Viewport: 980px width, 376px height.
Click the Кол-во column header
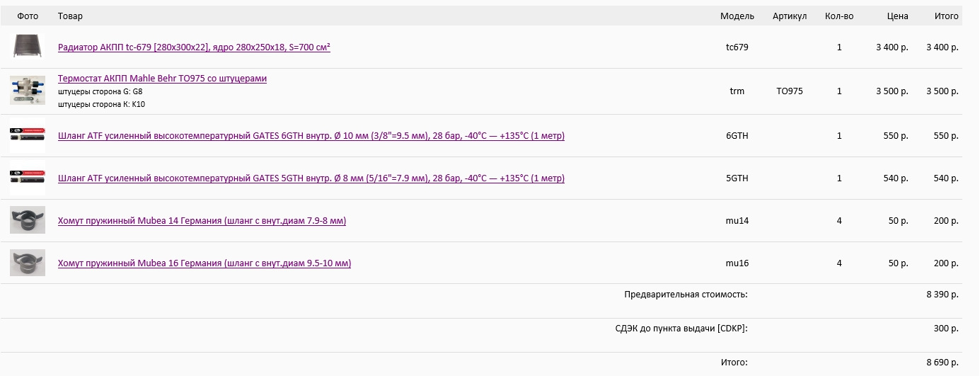839,16
